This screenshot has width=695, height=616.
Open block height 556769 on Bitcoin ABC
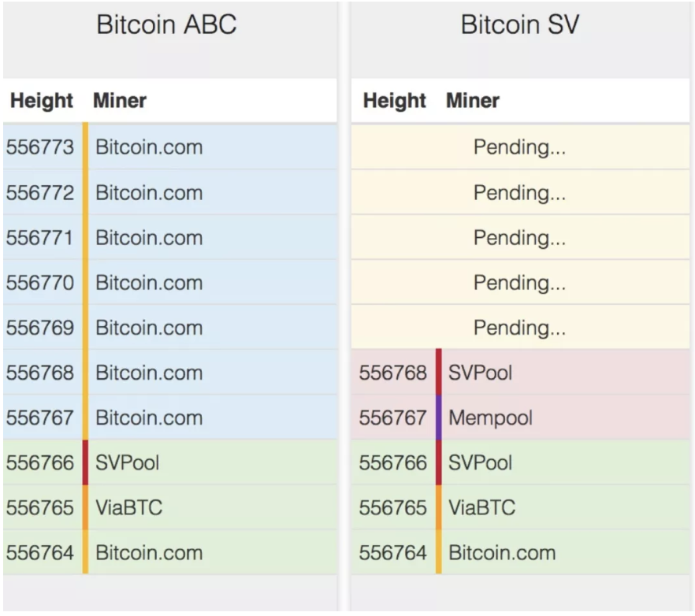pyautogui.click(x=39, y=328)
